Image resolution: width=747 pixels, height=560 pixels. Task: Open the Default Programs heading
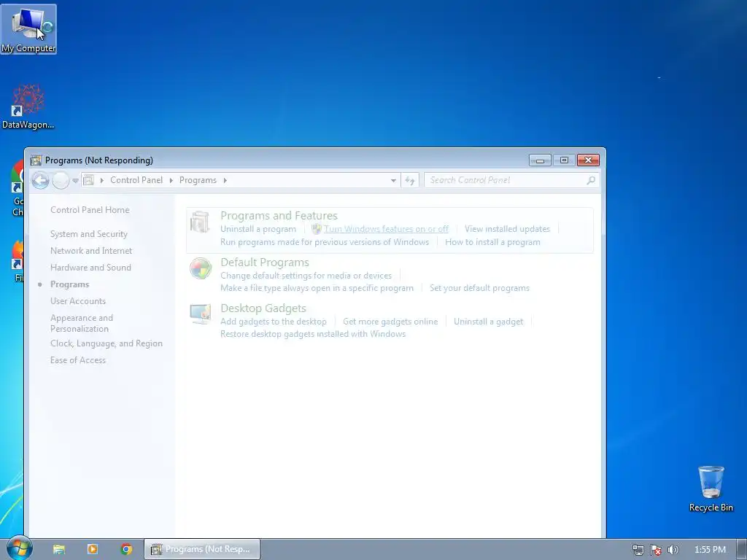(264, 262)
